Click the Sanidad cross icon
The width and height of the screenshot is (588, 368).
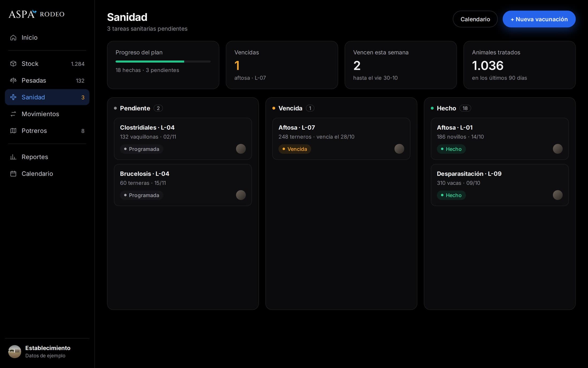tap(13, 97)
